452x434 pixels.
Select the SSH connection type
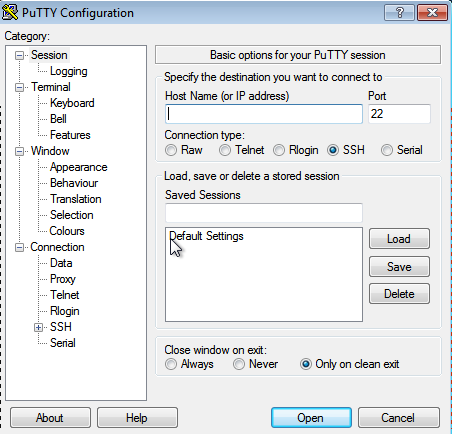[333, 150]
